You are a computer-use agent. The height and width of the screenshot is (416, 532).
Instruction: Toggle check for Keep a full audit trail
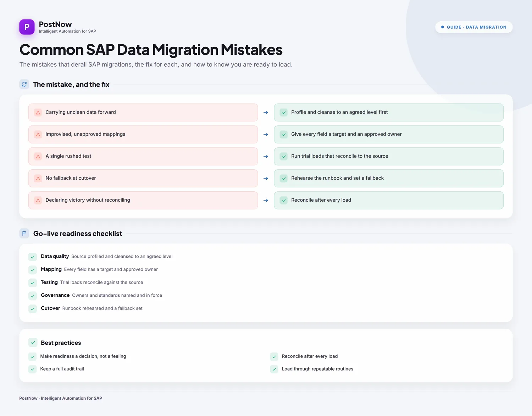click(x=33, y=369)
